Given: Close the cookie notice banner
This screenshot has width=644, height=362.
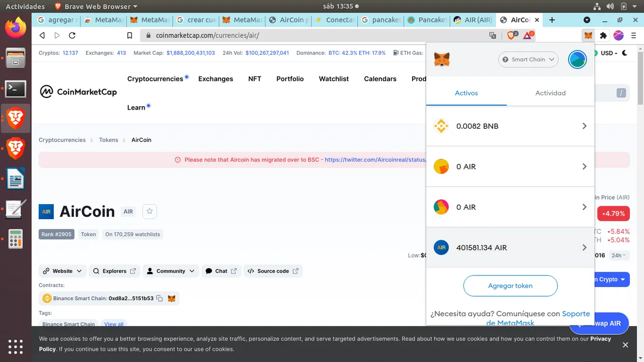Looking at the screenshot, I should [x=625, y=345].
